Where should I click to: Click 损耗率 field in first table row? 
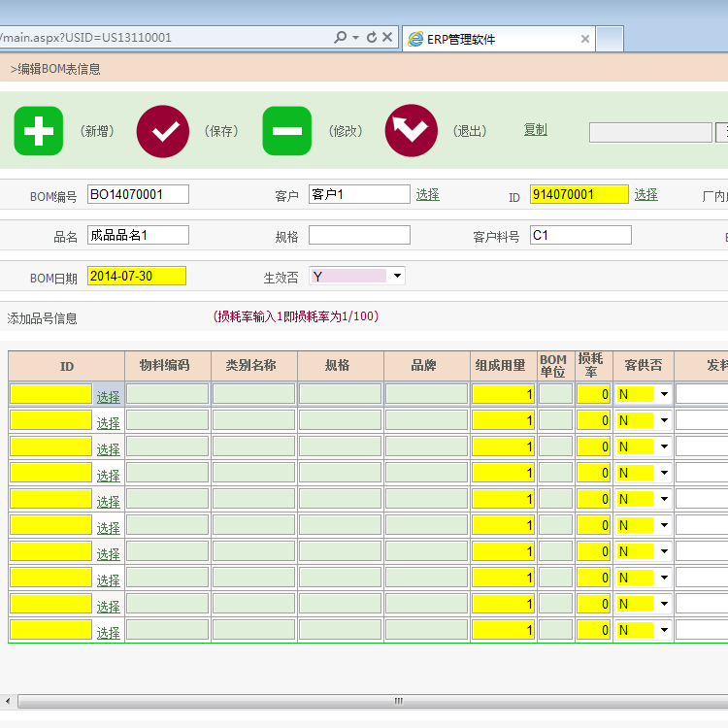click(594, 394)
